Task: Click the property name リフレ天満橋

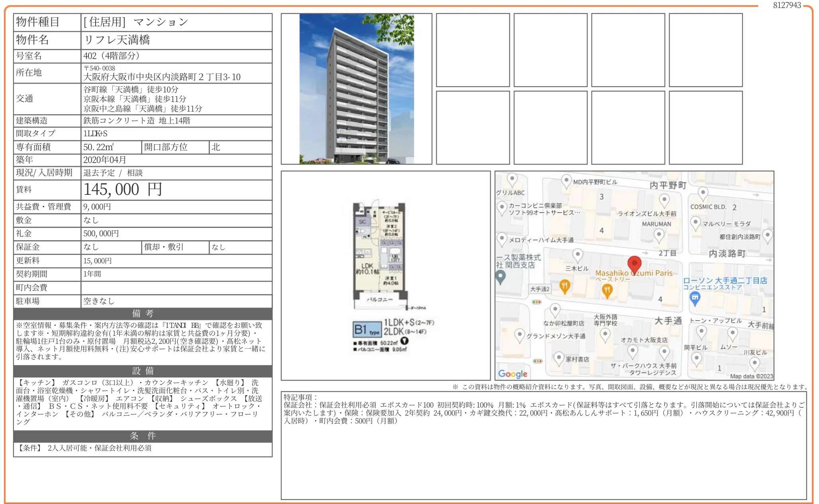Action: click(117, 40)
